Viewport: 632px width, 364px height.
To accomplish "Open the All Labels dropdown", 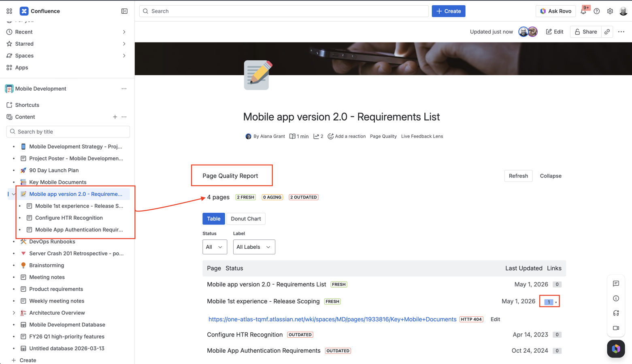I will [254, 247].
